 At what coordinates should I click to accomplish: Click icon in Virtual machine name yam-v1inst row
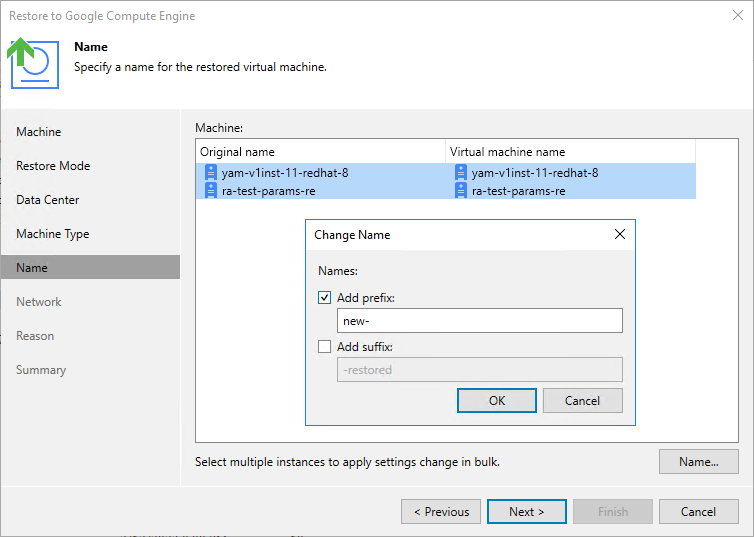[460, 173]
